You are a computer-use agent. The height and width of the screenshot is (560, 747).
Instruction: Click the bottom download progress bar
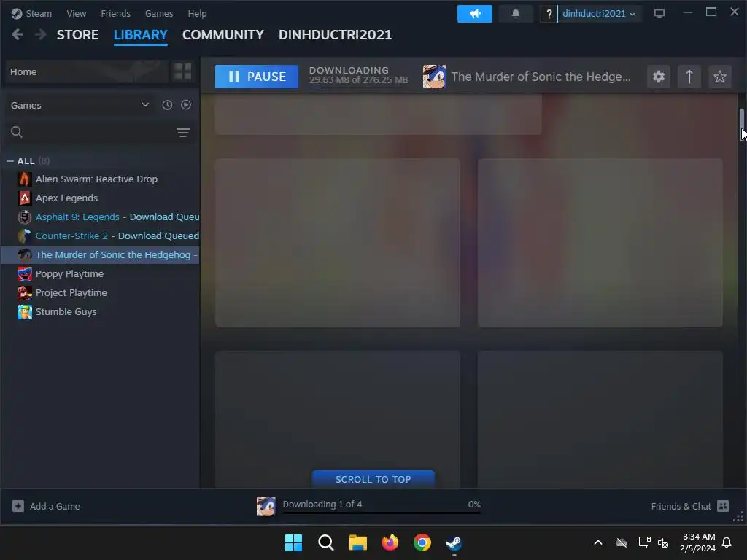(382, 513)
